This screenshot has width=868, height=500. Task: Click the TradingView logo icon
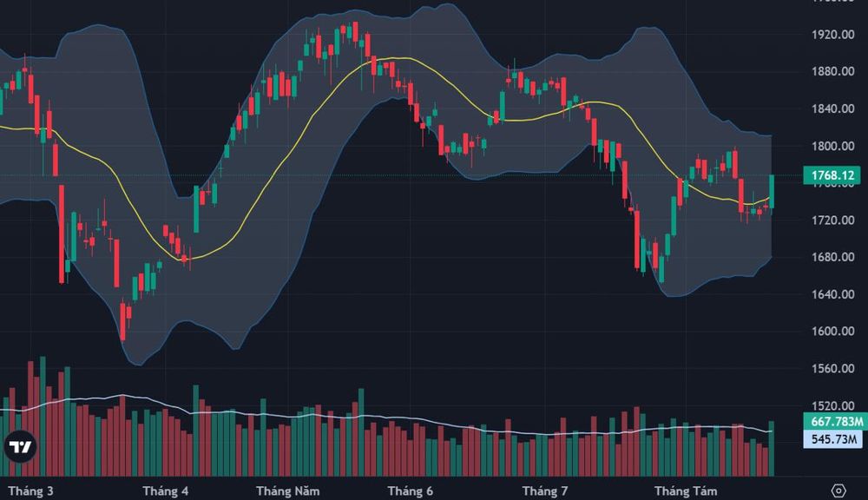pyautogui.click(x=21, y=446)
